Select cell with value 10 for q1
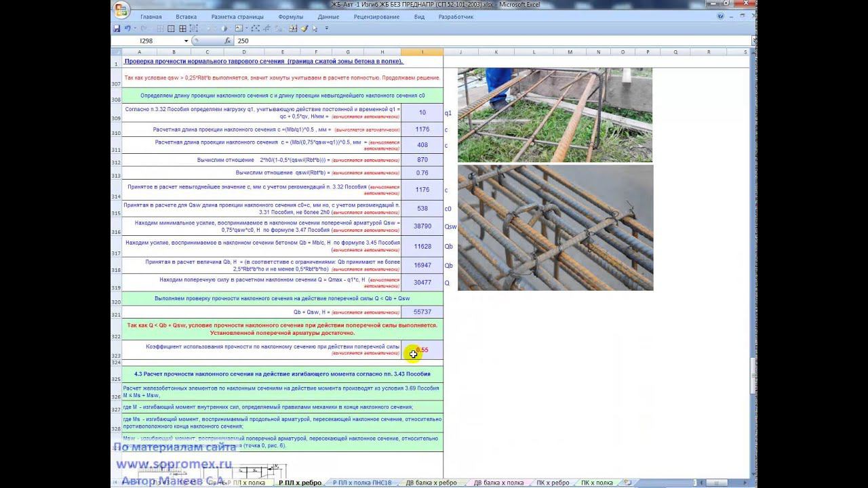Screen dimensions: 868x488 tap(422, 113)
